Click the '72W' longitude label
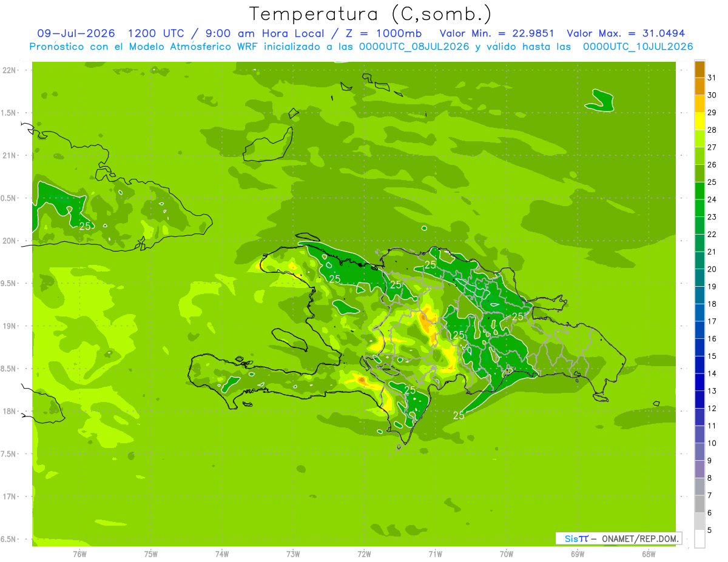Image resolution: width=728 pixels, height=562 pixels. coord(364,554)
